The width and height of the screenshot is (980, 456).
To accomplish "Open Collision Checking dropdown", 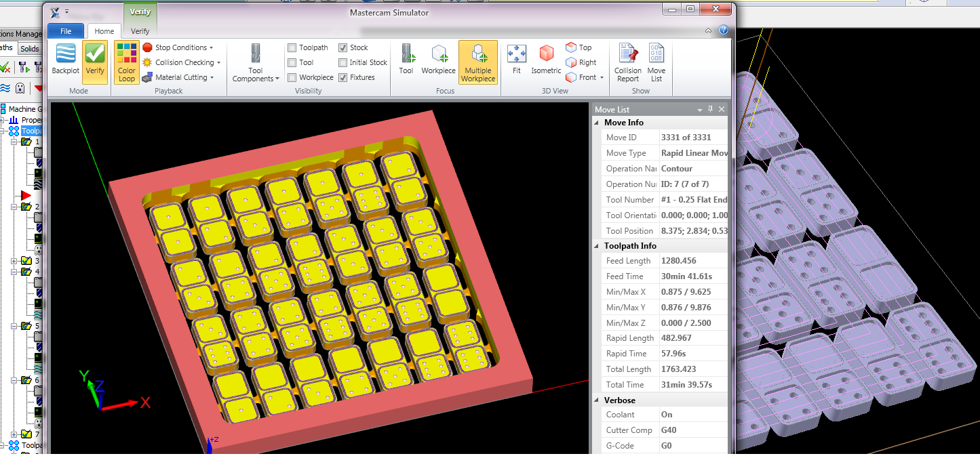I will pos(181,62).
